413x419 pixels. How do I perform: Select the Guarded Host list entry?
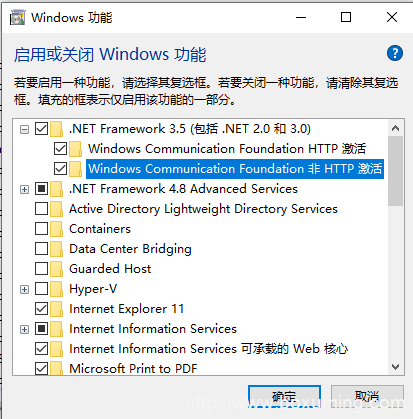[110, 269]
